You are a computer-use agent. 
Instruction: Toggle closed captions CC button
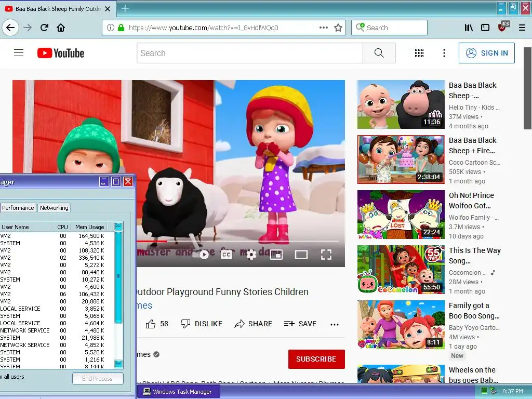coord(227,254)
